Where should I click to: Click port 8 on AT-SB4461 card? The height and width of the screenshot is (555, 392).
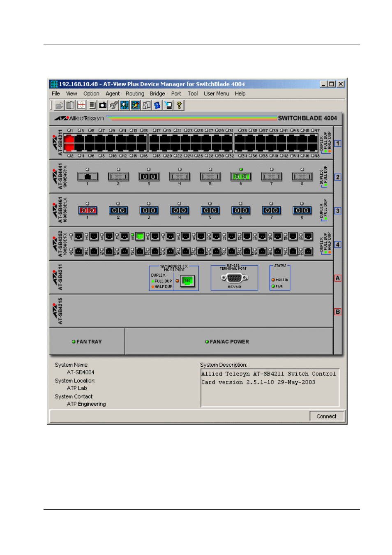point(302,210)
